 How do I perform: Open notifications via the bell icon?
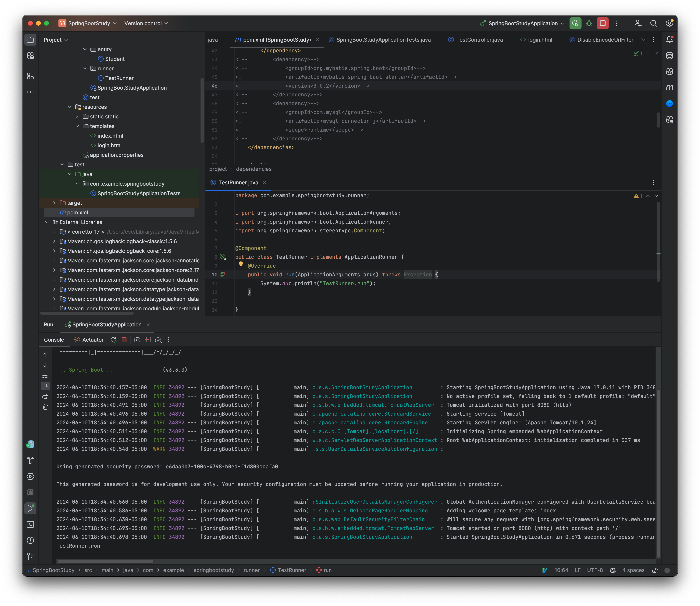(x=670, y=39)
